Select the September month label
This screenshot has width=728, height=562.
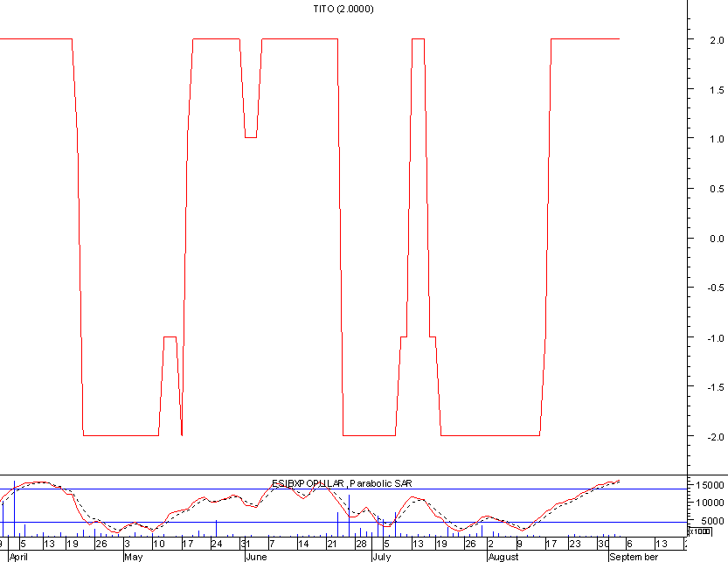coord(634,557)
